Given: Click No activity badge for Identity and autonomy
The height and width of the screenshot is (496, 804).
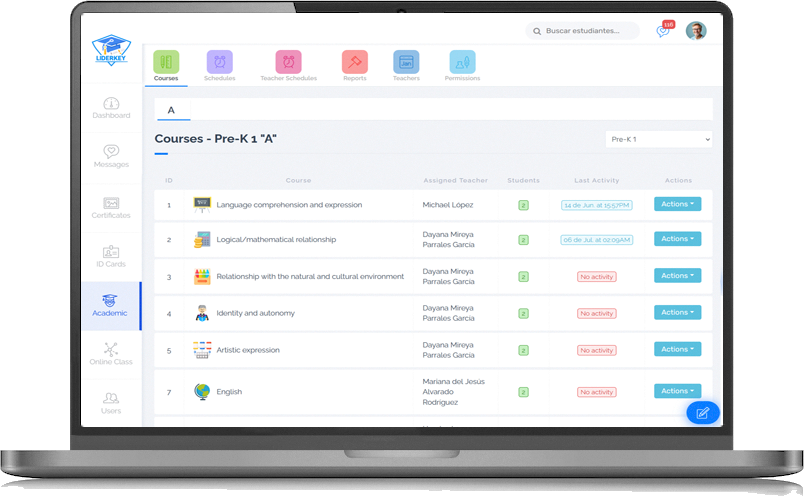Looking at the screenshot, I should pyautogui.click(x=597, y=313).
